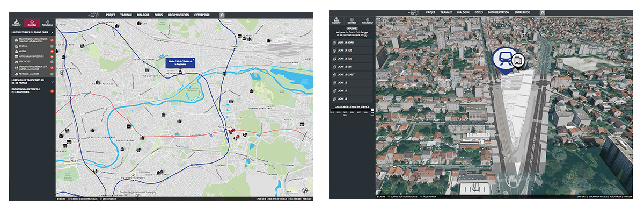644x213 pixels.
Task: Expand Le réseau de transports en Île-de-France
Action: click(52, 81)
